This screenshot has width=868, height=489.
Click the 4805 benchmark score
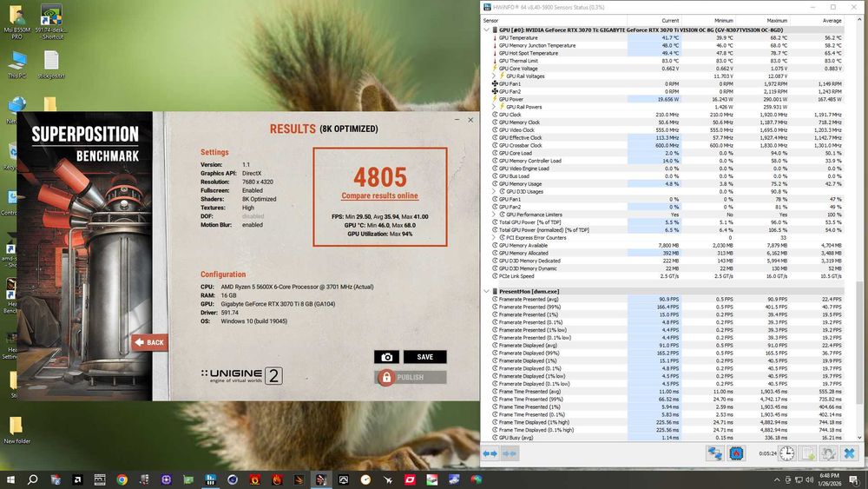click(380, 177)
